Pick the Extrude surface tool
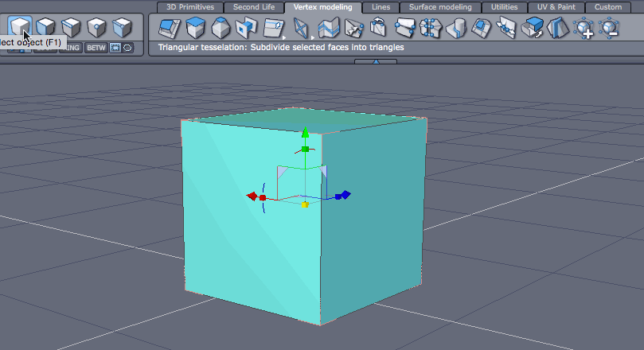This screenshot has width=644, height=350. pyautogui.click(x=170, y=28)
